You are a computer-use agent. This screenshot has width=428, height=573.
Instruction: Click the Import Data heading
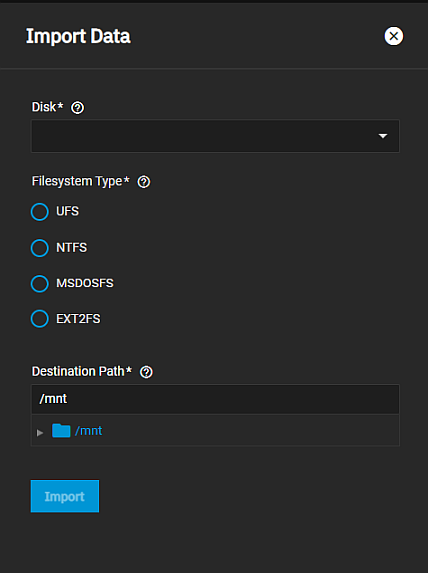point(78,36)
